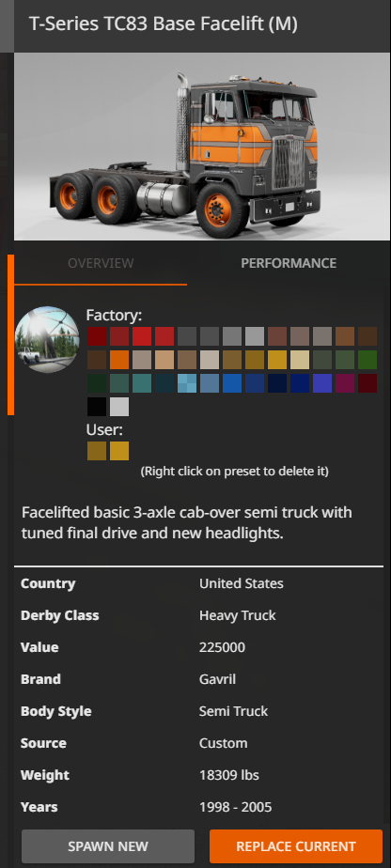
Task: Switch to the Overview tab
Action: [x=101, y=263]
